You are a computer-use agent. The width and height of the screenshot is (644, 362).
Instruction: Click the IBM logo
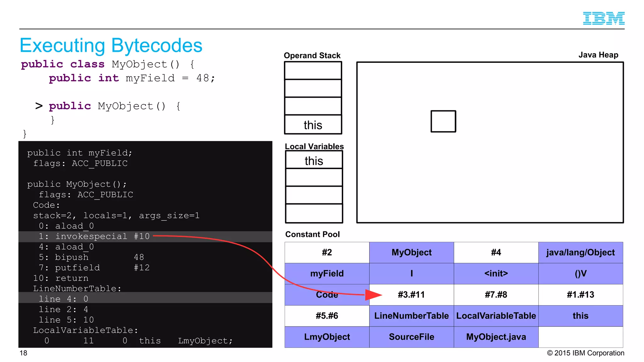(x=603, y=18)
